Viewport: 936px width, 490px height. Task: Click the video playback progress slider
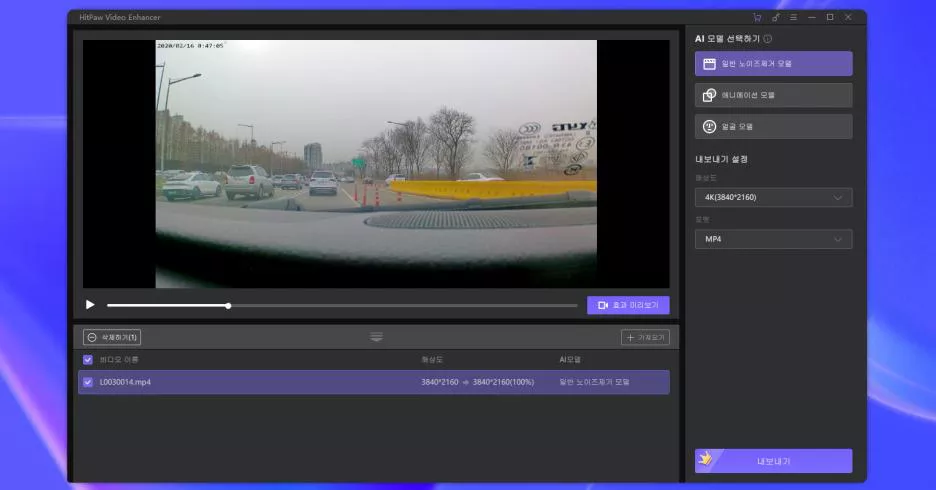pos(340,305)
